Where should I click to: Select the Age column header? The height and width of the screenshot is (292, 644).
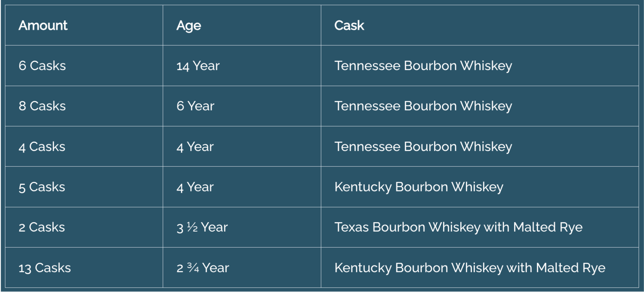[x=189, y=25]
